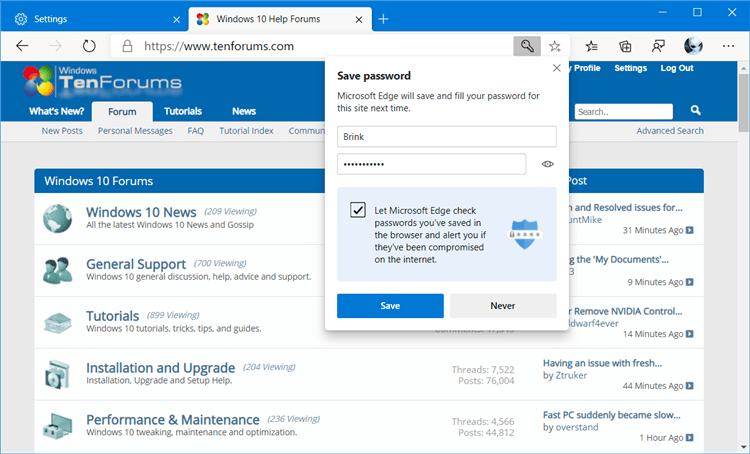Screen dimensions: 750x454
Task: Open the forum Settings link
Action: [x=630, y=68]
